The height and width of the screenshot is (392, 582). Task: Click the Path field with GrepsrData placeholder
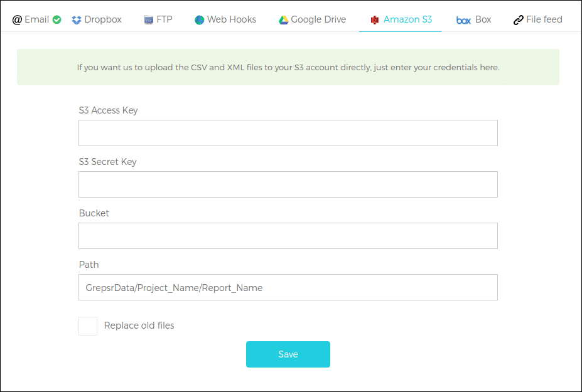coord(288,287)
